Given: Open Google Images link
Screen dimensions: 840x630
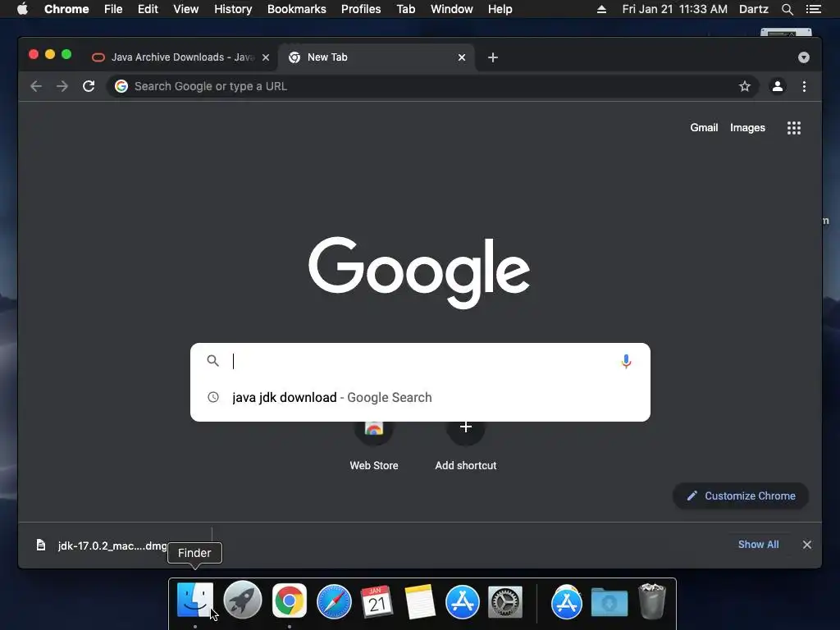Looking at the screenshot, I should 747,127.
